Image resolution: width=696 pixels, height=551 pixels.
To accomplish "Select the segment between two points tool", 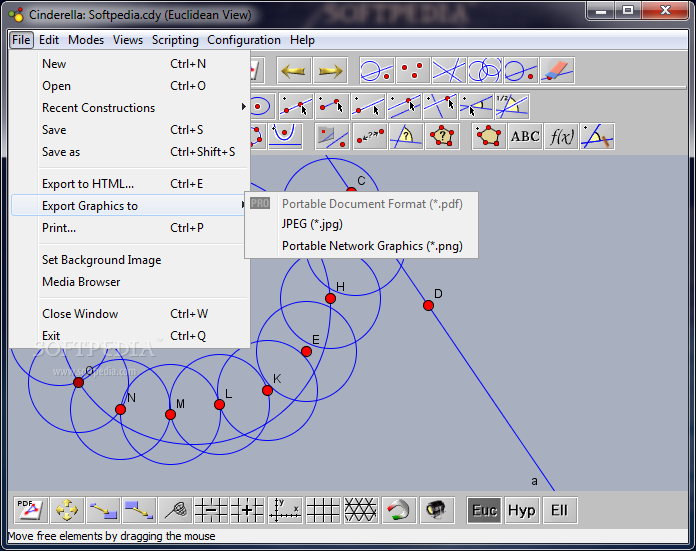I will pos(332,107).
